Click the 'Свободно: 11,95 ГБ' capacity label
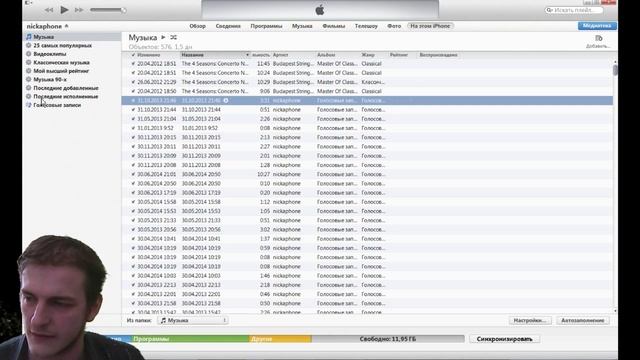Image resolution: width=640 pixels, height=360 pixels. pos(388,339)
